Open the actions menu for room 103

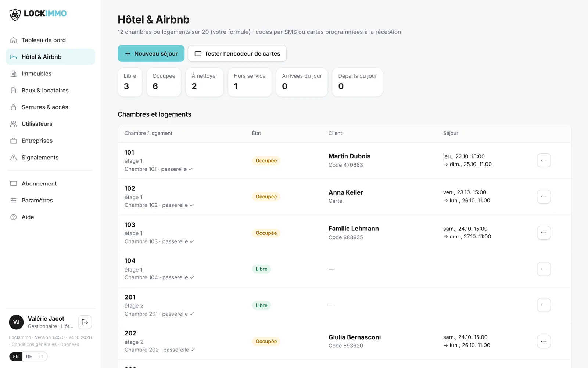(x=544, y=233)
